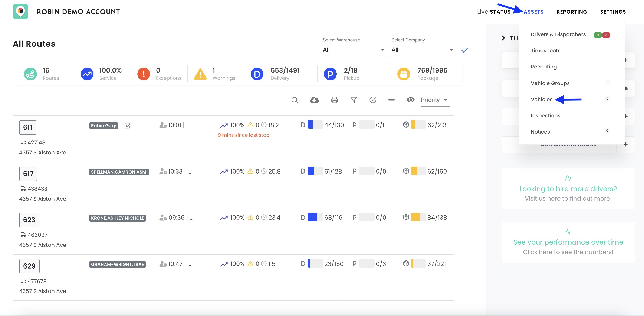Expand the Priority sort dropdown
Image resolution: width=644 pixels, height=316 pixels.
pos(435,100)
